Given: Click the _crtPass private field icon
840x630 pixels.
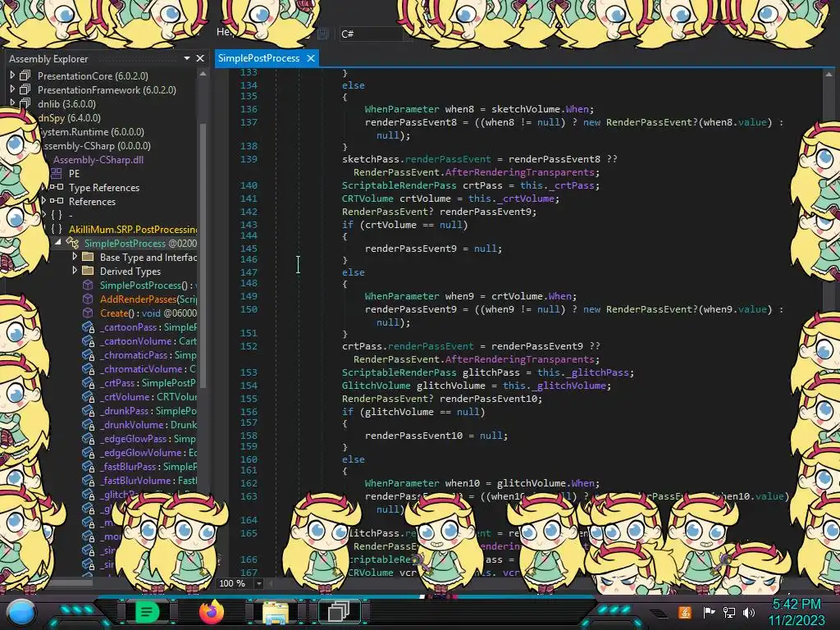Looking at the screenshot, I should 89,382.
